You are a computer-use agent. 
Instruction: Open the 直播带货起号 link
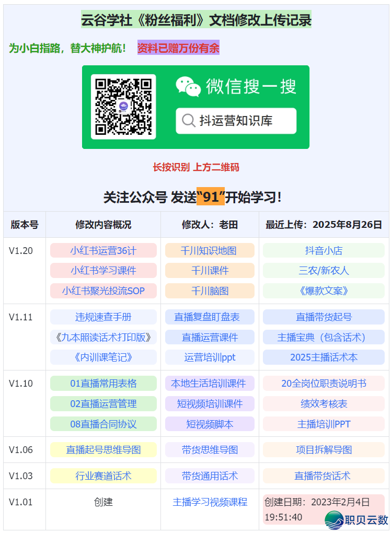coord(324,317)
